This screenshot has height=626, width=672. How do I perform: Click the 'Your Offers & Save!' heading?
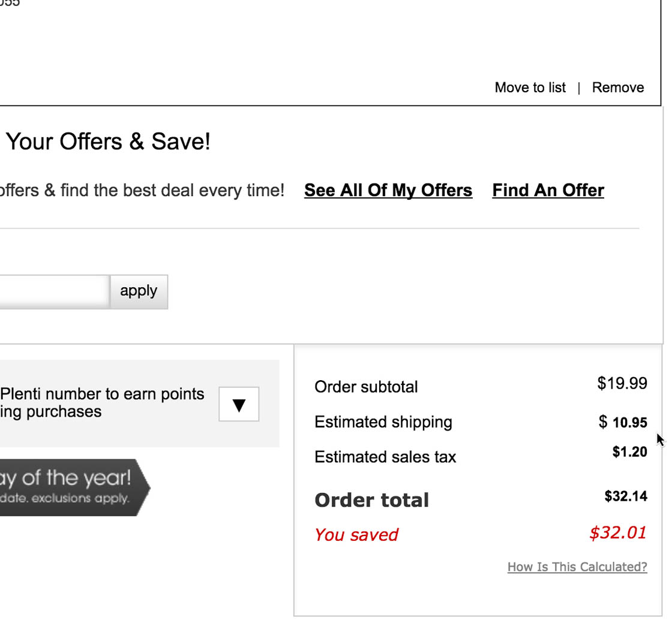[x=108, y=142]
